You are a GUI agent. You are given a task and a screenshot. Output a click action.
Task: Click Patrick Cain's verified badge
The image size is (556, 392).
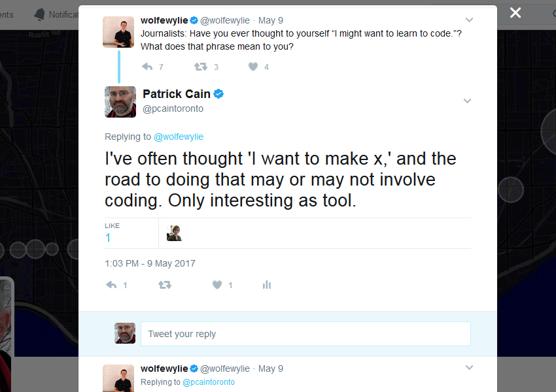tap(219, 93)
